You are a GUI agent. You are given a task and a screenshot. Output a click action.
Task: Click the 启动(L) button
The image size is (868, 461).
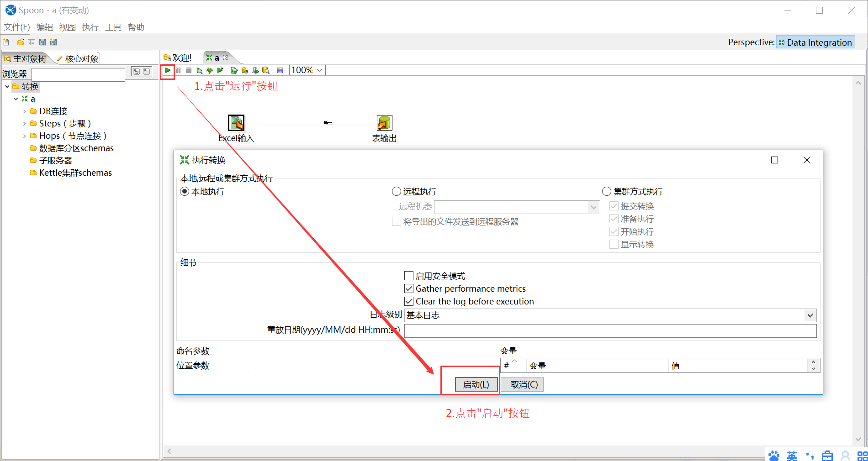point(476,384)
